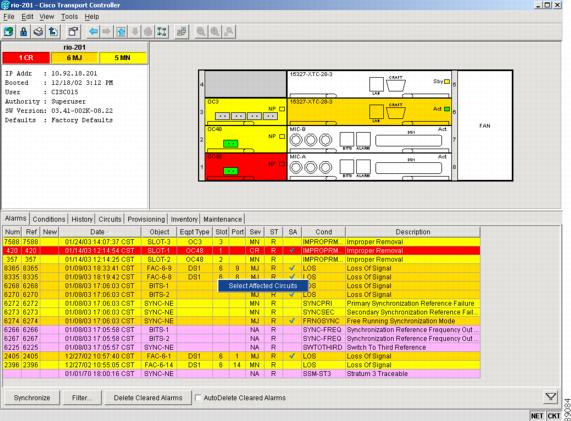Select row 6225 SWTOTHIRD Switch To Third Reference

[241, 347]
